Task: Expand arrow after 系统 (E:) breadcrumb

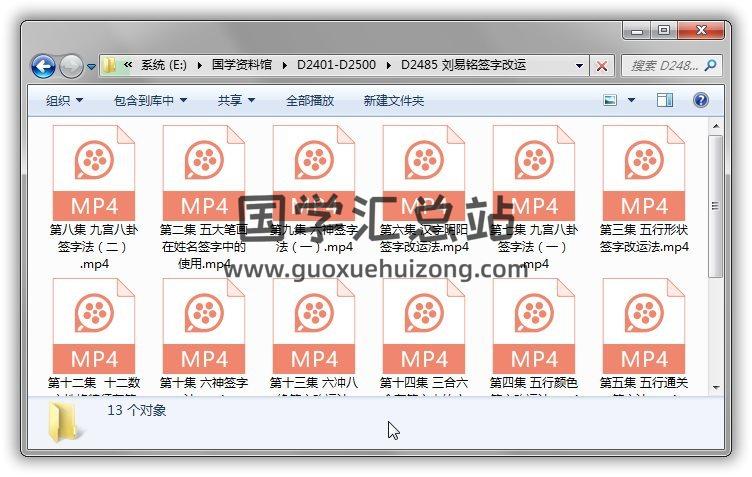Action: [x=200, y=65]
